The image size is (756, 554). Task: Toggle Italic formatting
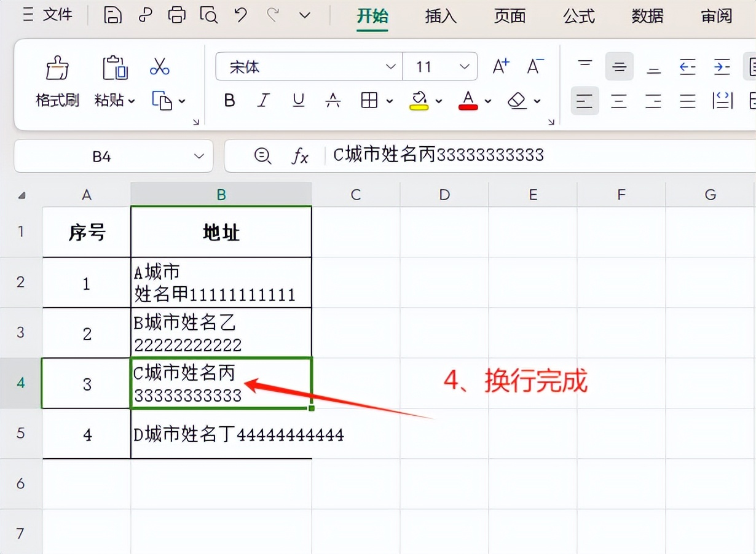(264, 101)
